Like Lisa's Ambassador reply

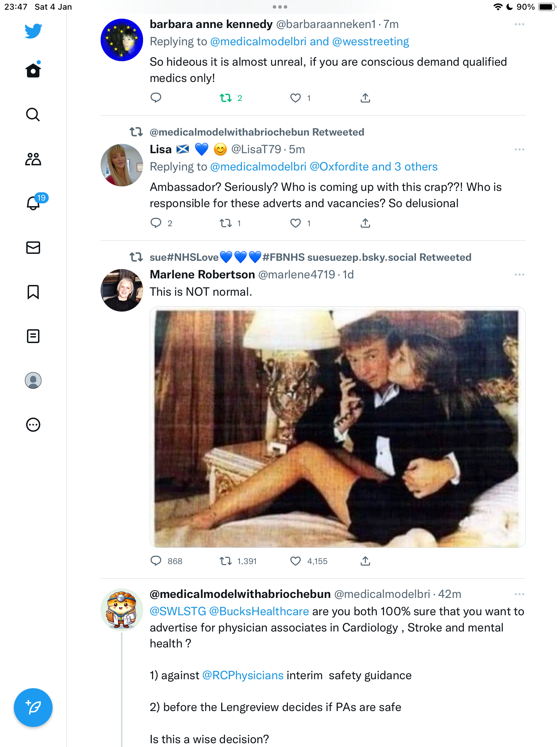coord(296,223)
